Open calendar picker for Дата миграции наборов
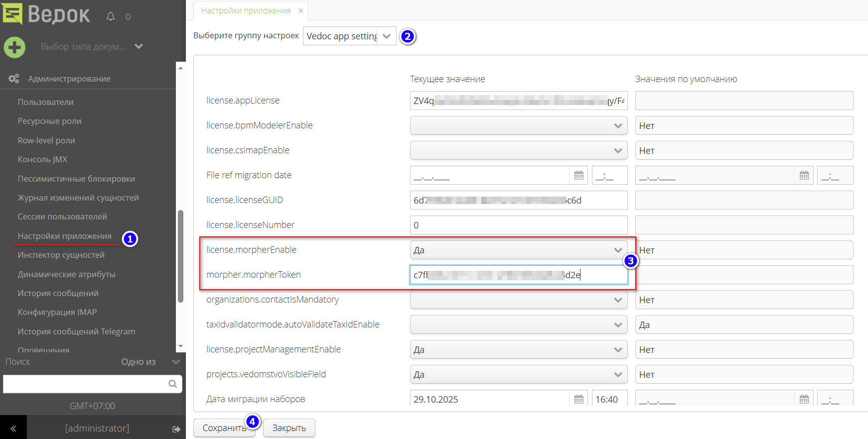 click(x=579, y=399)
